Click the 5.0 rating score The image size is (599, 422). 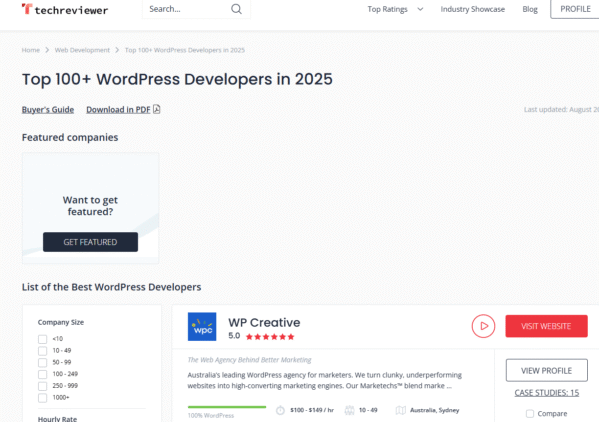[234, 336]
